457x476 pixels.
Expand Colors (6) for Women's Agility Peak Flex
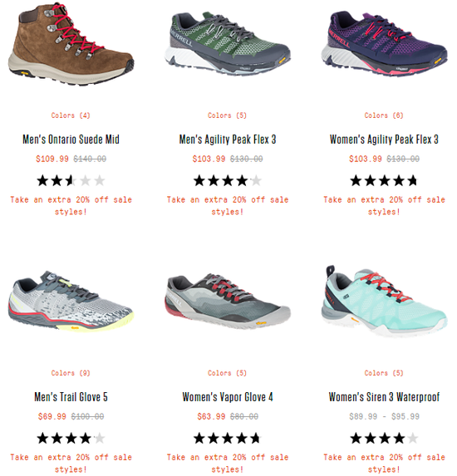(x=384, y=115)
